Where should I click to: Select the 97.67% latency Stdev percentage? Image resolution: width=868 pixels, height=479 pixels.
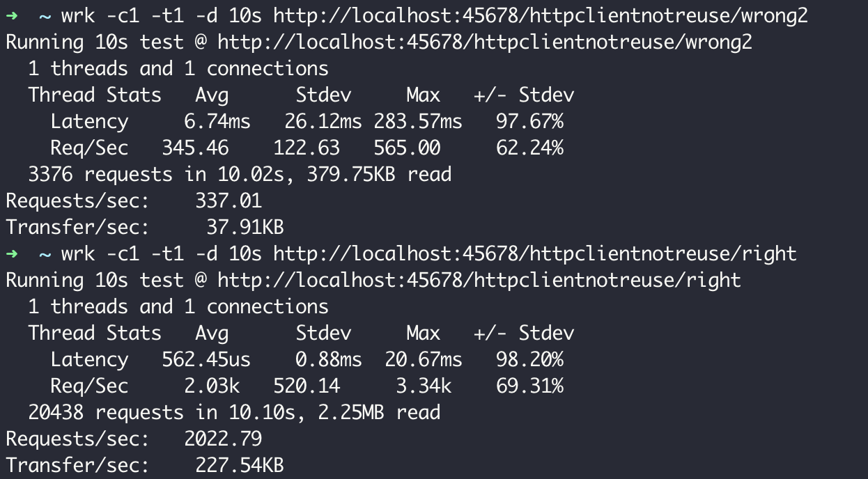[x=529, y=122]
